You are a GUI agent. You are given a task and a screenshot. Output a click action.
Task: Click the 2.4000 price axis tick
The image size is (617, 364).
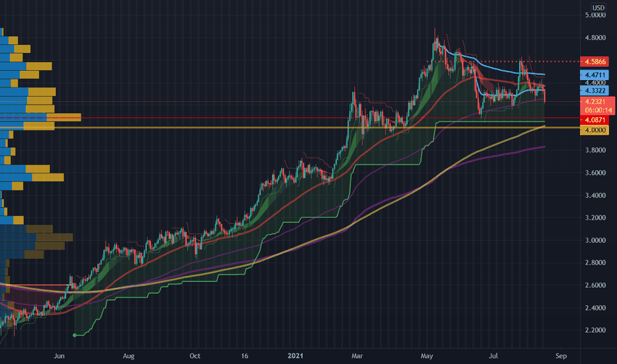click(x=595, y=308)
